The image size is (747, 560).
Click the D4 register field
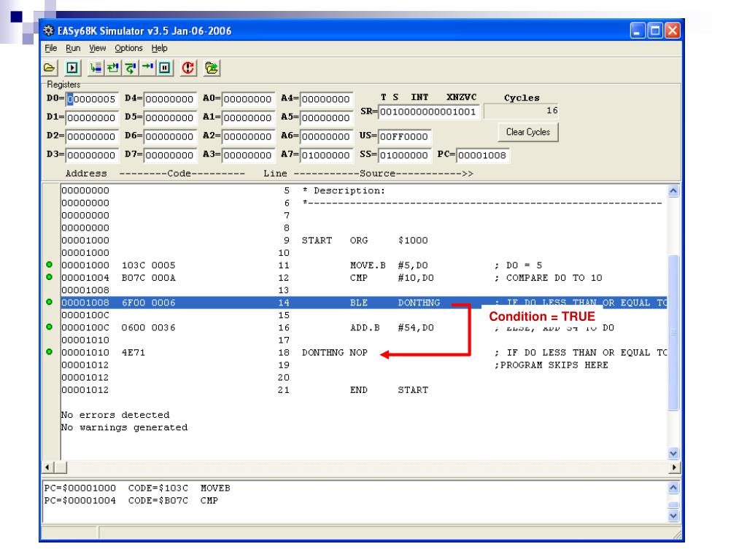169,99
